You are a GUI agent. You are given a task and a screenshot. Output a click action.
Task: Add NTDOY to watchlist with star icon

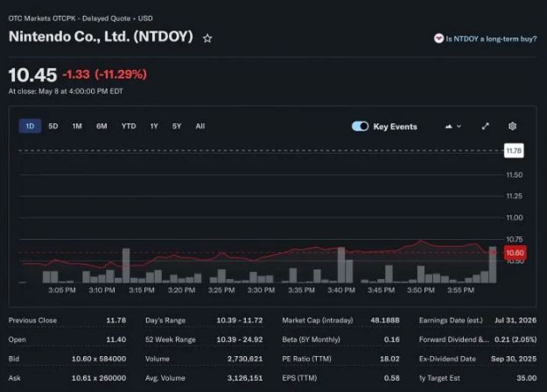pyautogui.click(x=207, y=38)
